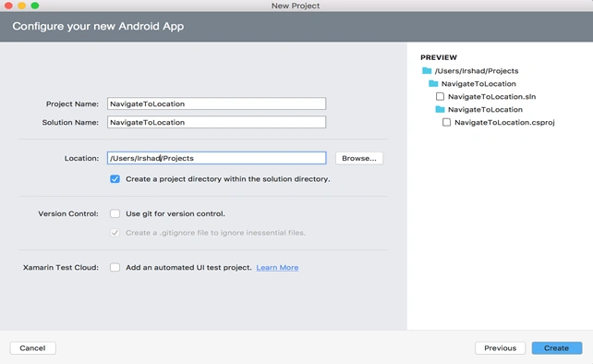The width and height of the screenshot is (593, 364).
Task: Click the Cancel button
Action: tap(32, 348)
